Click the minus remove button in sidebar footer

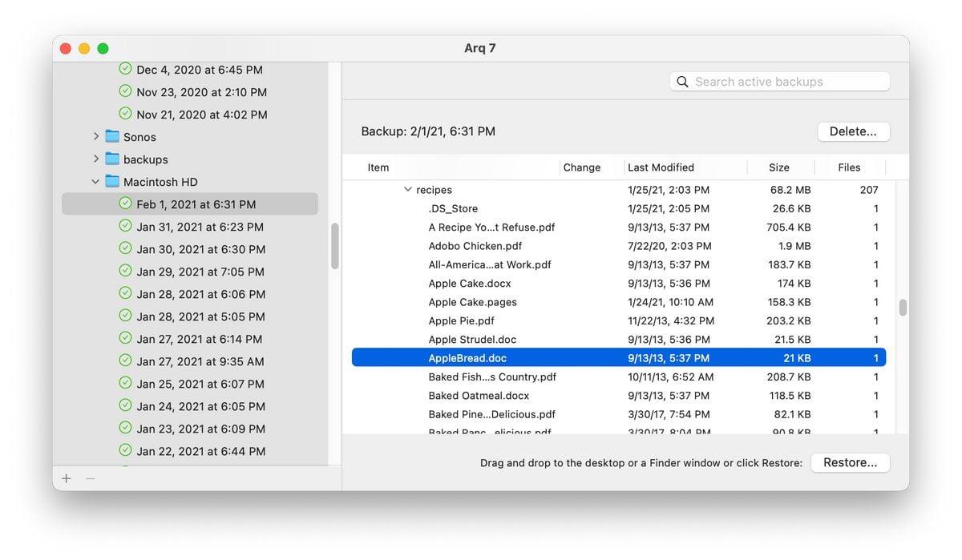91,478
